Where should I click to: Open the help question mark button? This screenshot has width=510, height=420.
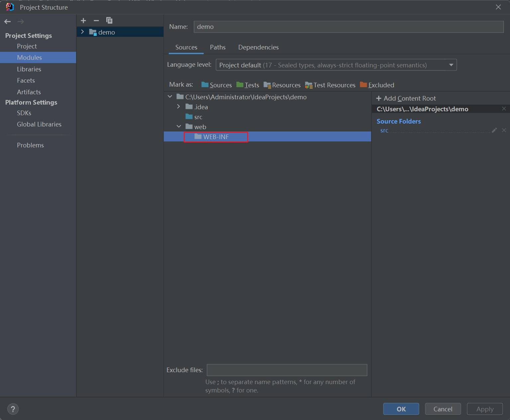click(x=13, y=409)
